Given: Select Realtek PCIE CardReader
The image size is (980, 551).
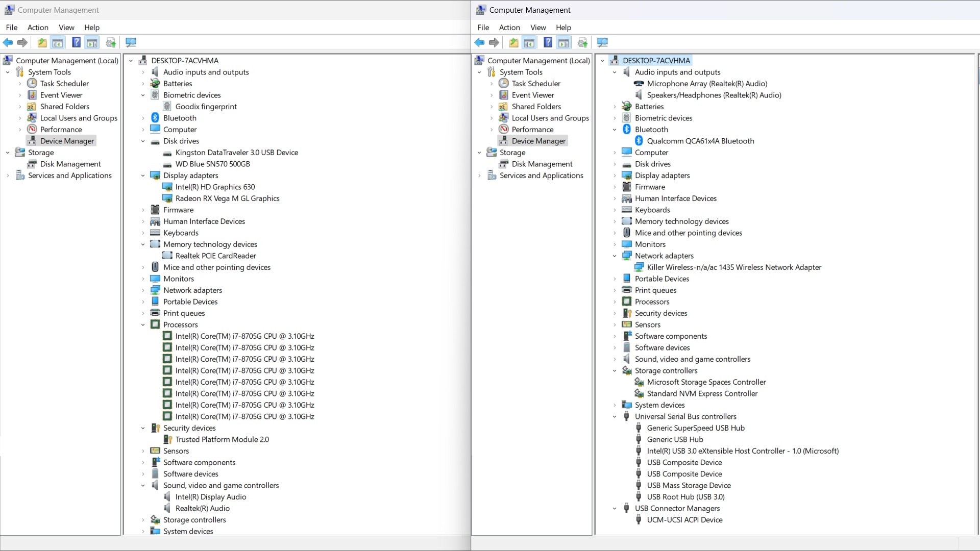Looking at the screenshot, I should coord(215,256).
